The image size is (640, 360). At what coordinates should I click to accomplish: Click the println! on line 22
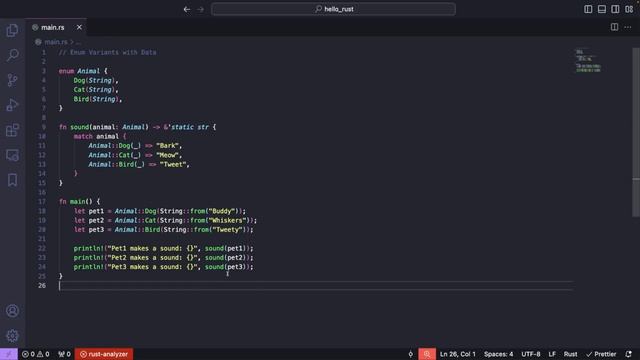coord(89,248)
